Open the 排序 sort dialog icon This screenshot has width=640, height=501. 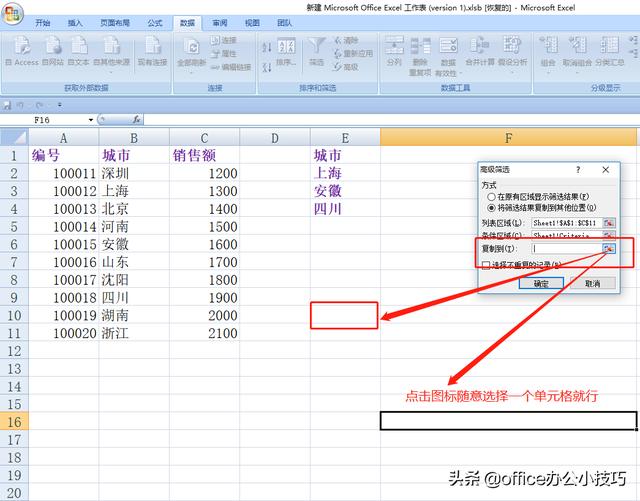[287, 52]
